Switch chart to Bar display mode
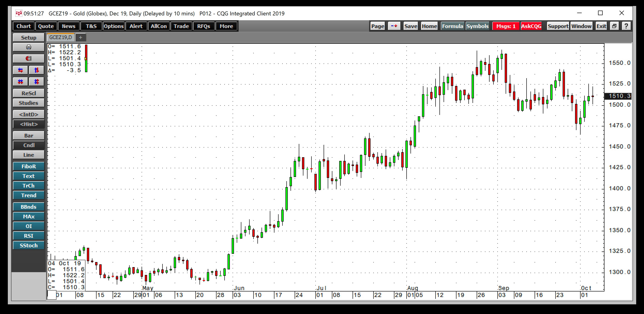This screenshot has width=644, height=314. pos(28,135)
